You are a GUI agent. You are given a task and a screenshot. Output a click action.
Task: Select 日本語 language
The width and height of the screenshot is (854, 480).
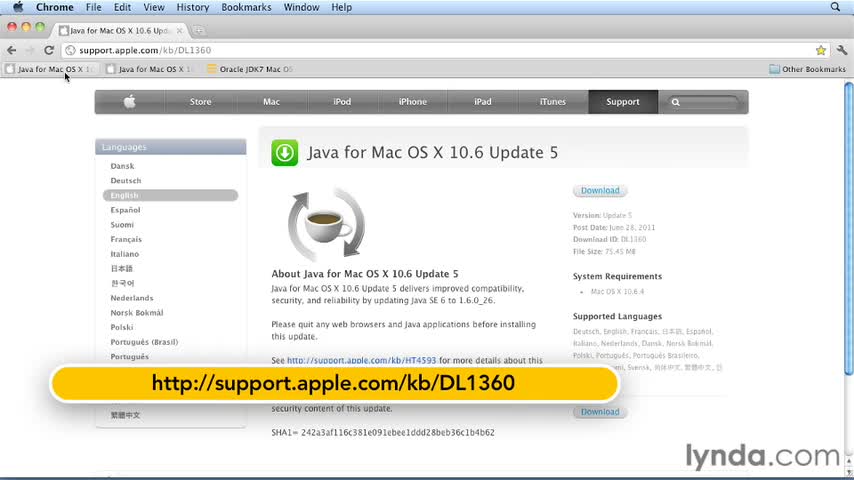tap(121, 269)
